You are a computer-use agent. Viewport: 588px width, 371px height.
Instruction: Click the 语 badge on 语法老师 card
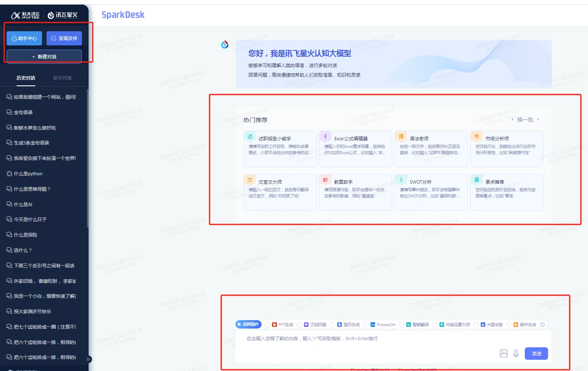click(x=401, y=137)
